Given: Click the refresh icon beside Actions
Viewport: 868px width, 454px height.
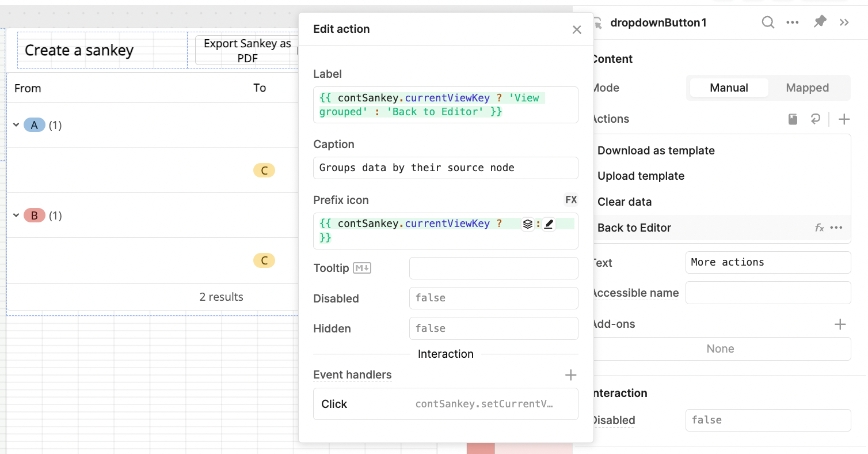Looking at the screenshot, I should pos(815,119).
